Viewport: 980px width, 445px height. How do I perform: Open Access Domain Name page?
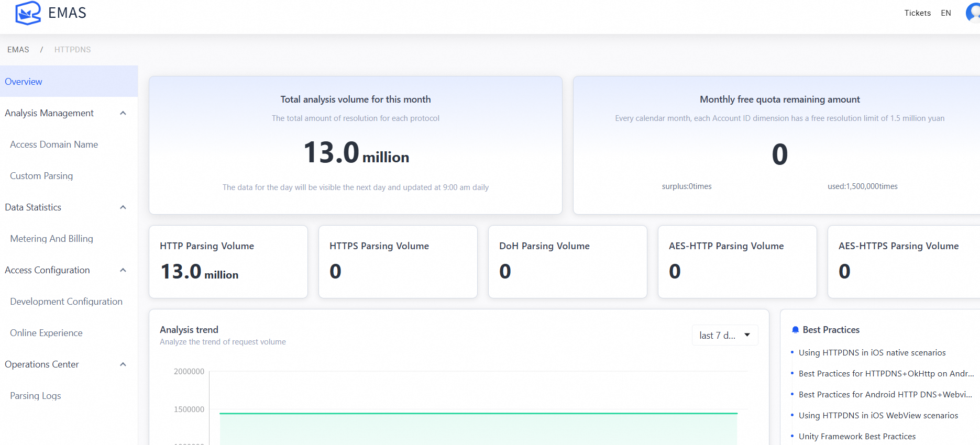point(54,144)
